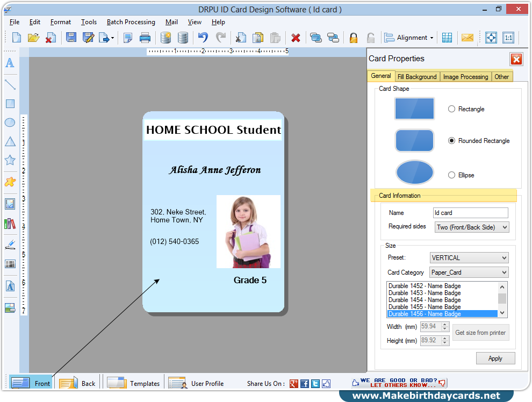The height and width of the screenshot is (402, 532).
Task: Click the Apply button
Action: pyautogui.click(x=495, y=358)
